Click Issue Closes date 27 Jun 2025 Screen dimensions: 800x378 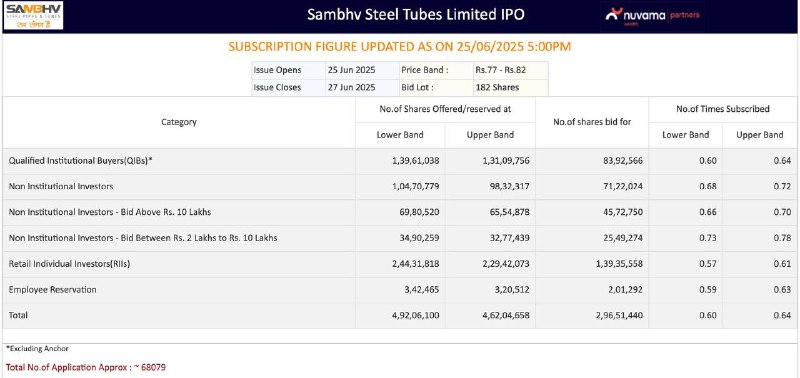[x=352, y=87]
